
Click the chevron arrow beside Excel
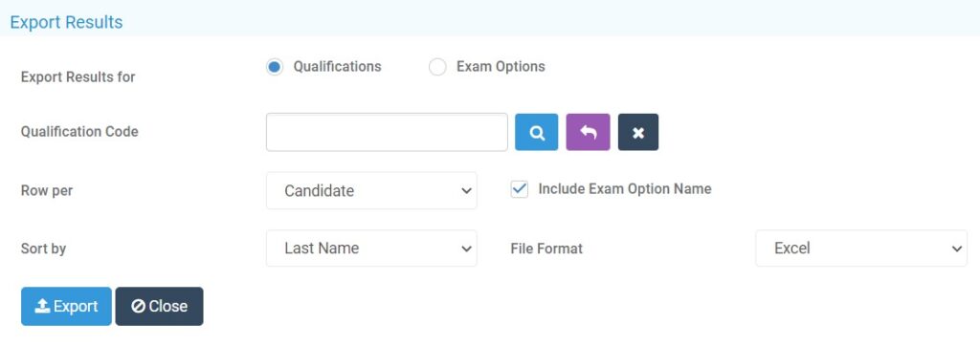956,249
